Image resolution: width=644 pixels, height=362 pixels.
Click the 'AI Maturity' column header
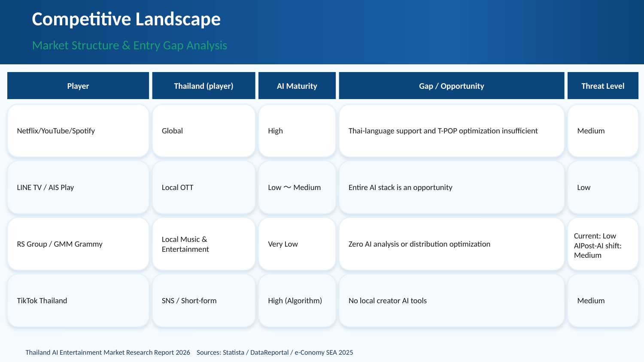[297, 86]
